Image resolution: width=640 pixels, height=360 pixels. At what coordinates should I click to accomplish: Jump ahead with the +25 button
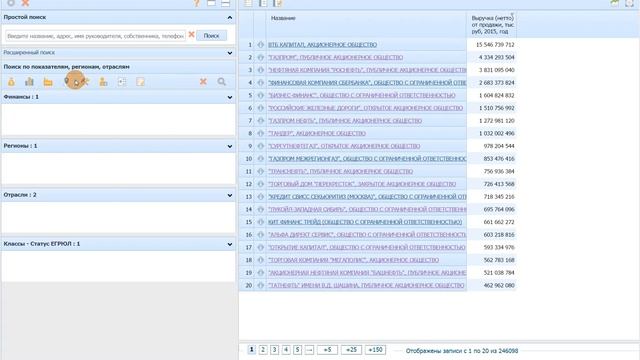click(351, 350)
